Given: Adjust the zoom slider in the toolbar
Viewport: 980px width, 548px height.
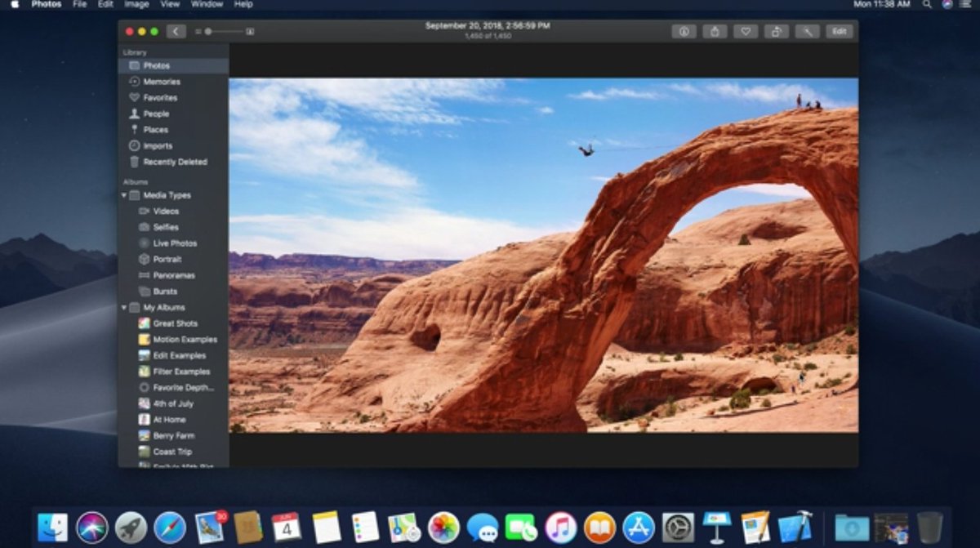Looking at the screenshot, I should (x=224, y=31).
